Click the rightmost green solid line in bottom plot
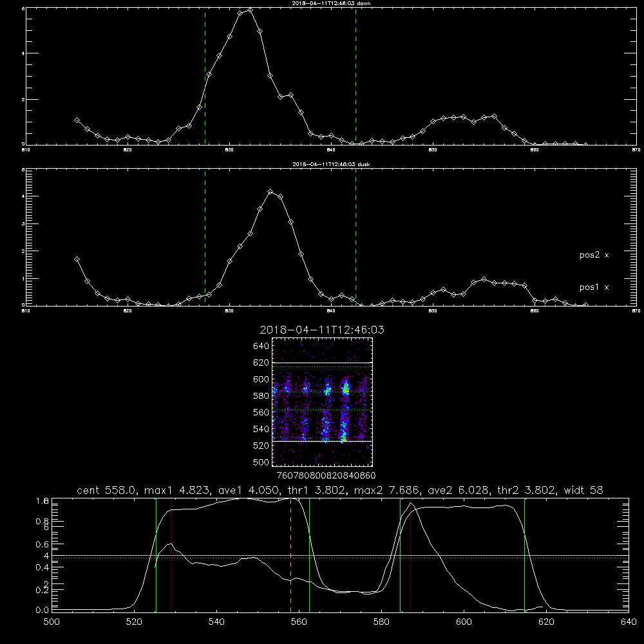This screenshot has width=644, height=644. (524, 555)
